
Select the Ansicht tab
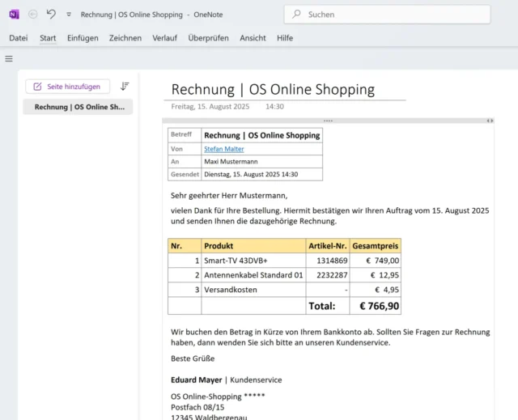[253, 38]
